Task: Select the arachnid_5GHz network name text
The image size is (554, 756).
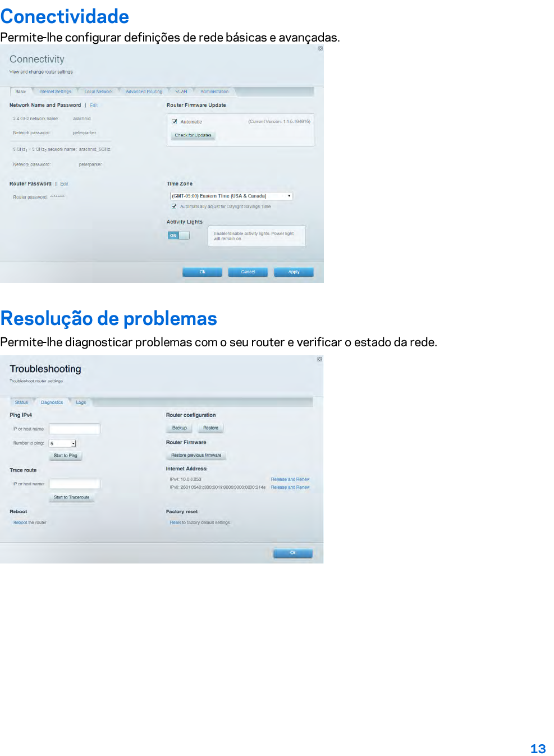Action: (94, 150)
